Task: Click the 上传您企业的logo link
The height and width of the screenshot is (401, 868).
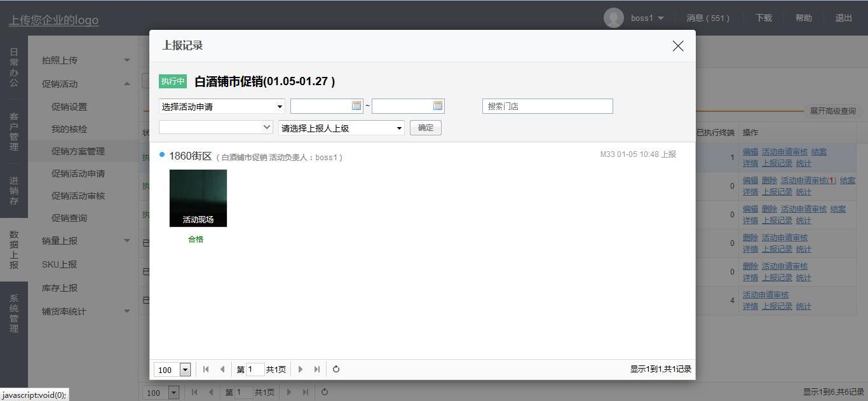Action: pos(53,20)
